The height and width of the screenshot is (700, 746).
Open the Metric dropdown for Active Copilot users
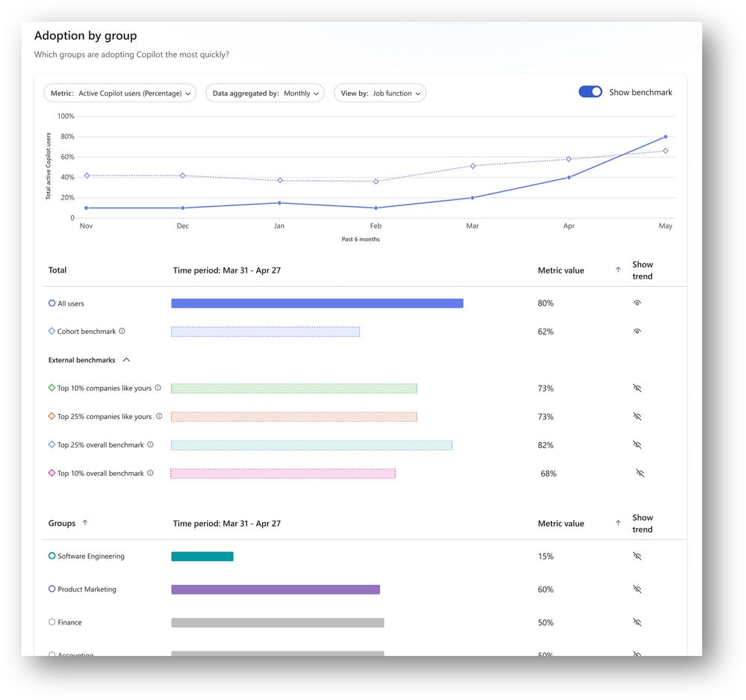pos(120,93)
